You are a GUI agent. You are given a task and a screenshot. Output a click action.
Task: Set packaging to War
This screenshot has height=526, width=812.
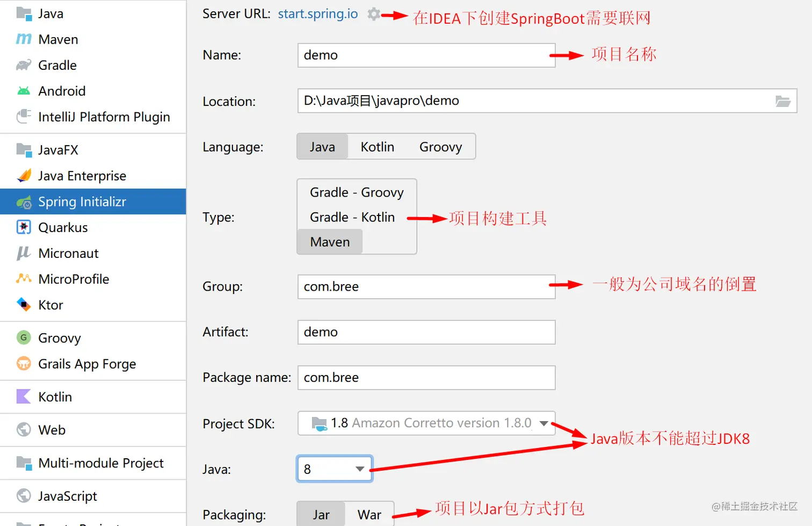(x=369, y=514)
